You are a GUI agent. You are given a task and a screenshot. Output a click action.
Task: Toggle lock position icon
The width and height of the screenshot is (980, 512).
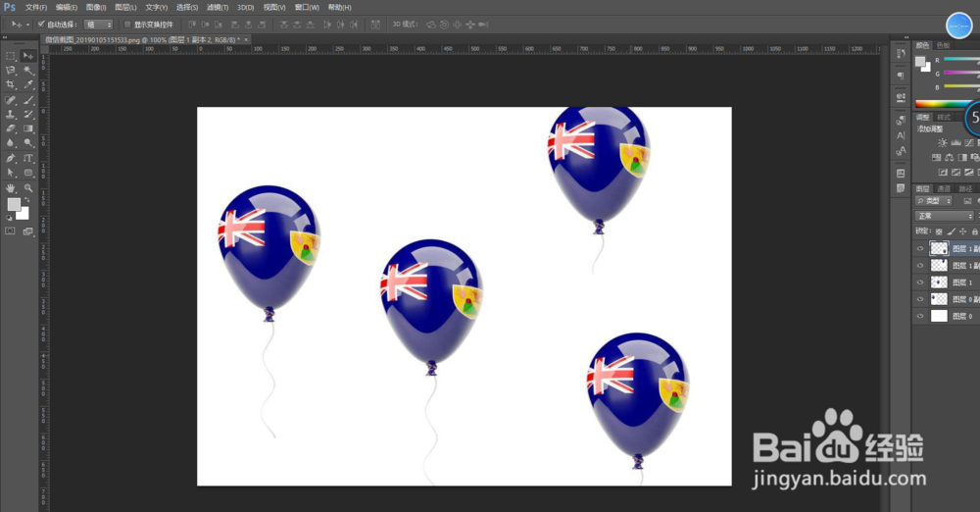click(963, 231)
